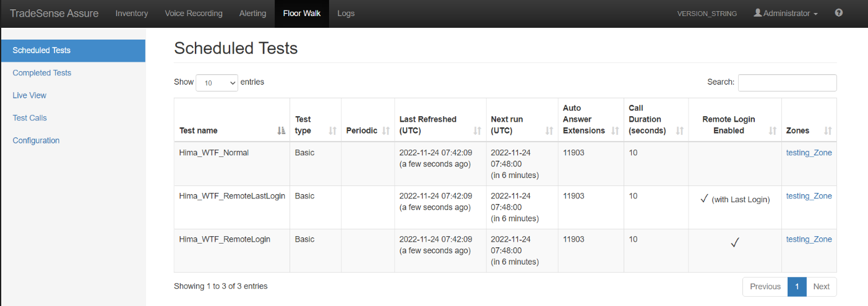The width and height of the screenshot is (868, 306).
Task: Sort by Last Refreshed column arrows
Action: [x=477, y=130]
